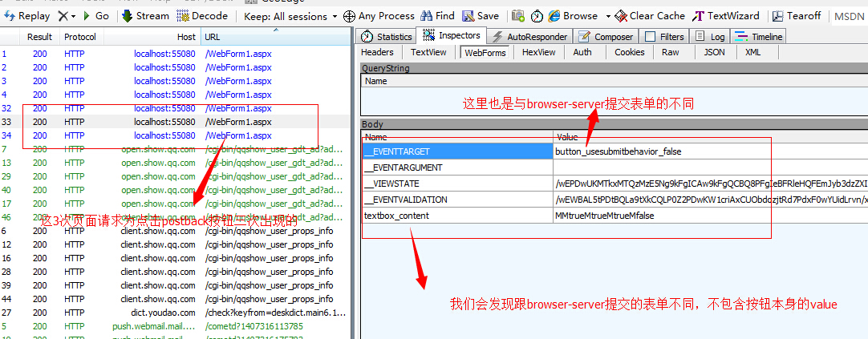Select session 32 localhost:55080
Viewport: 868px width, 339px height.
coord(174,108)
